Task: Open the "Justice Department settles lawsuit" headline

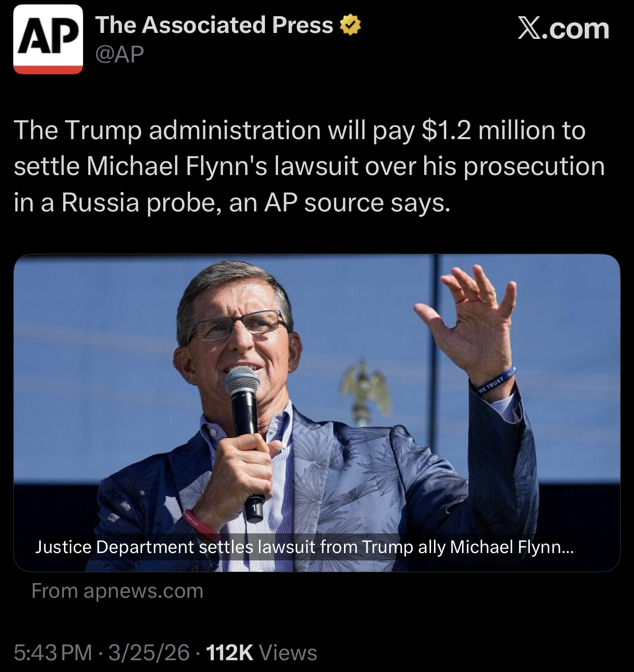Action: pos(304,547)
